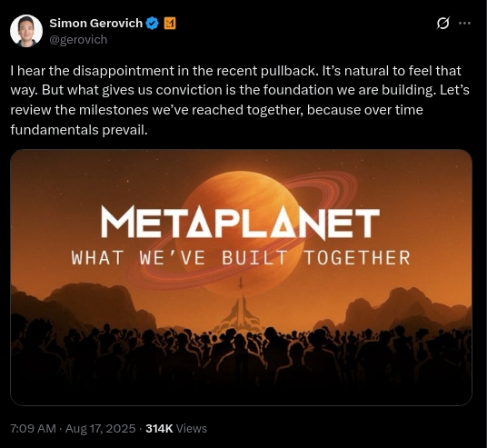Image resolution: width=487 pixels, height=448 pixels.
Task: Click the rocket silhouette in the image
Action: pos(240,306)
